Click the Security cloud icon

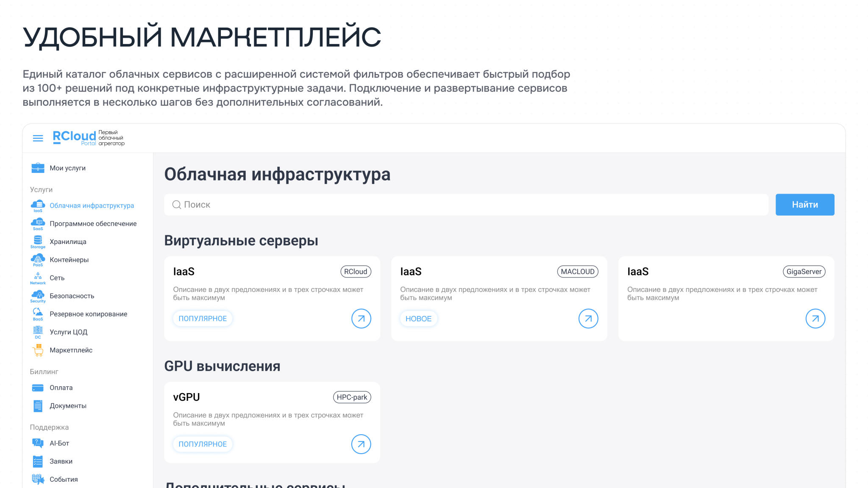coord(38,295)
